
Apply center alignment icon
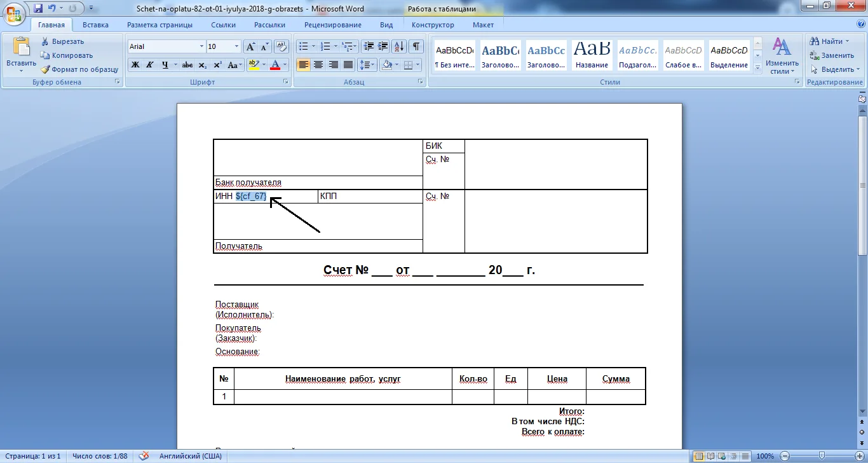coord(318,65)
